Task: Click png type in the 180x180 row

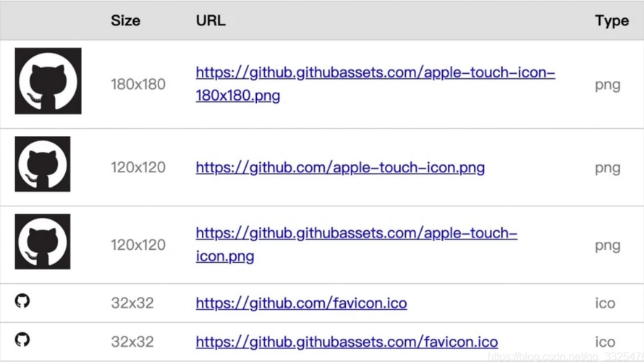Action: tap(607, 84)
